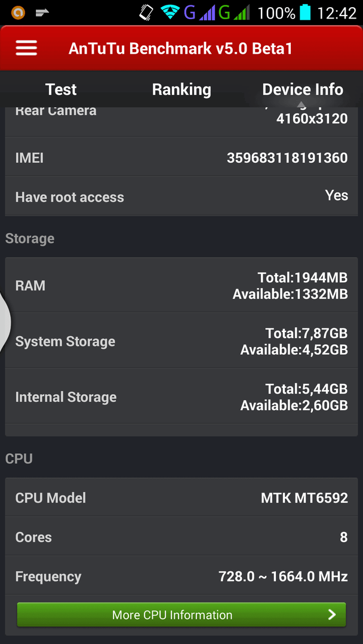Viewport: 363px width, 644px height.
Task: Tap the RAM storage row
Action: (181, 286)
